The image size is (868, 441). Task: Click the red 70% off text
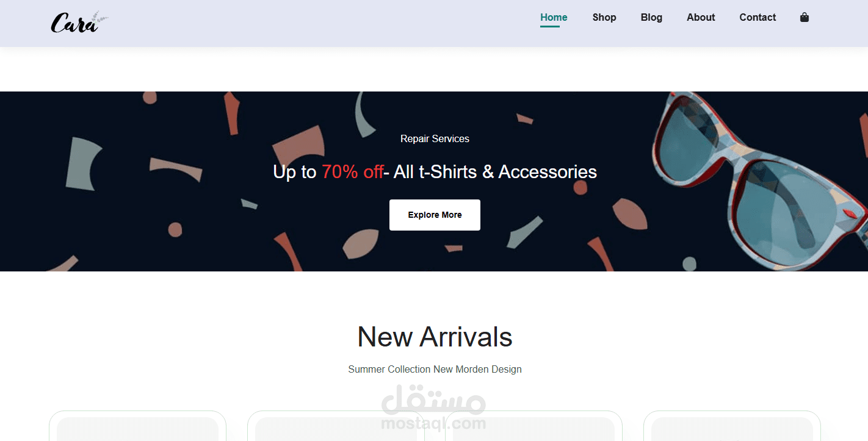(x=352, y=172)
